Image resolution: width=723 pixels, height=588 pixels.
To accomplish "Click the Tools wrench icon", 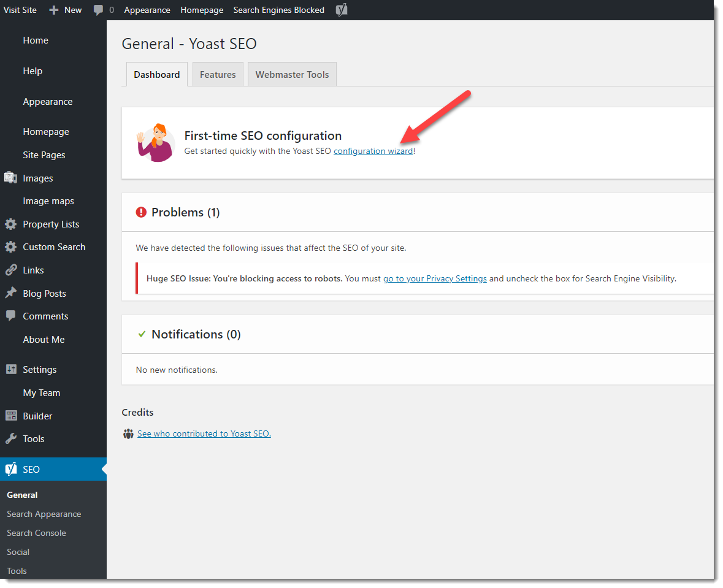I will tap(11, 438).
